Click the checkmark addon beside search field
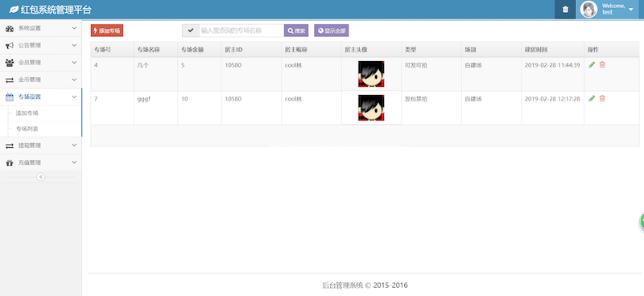 click(x=191, y=31)
